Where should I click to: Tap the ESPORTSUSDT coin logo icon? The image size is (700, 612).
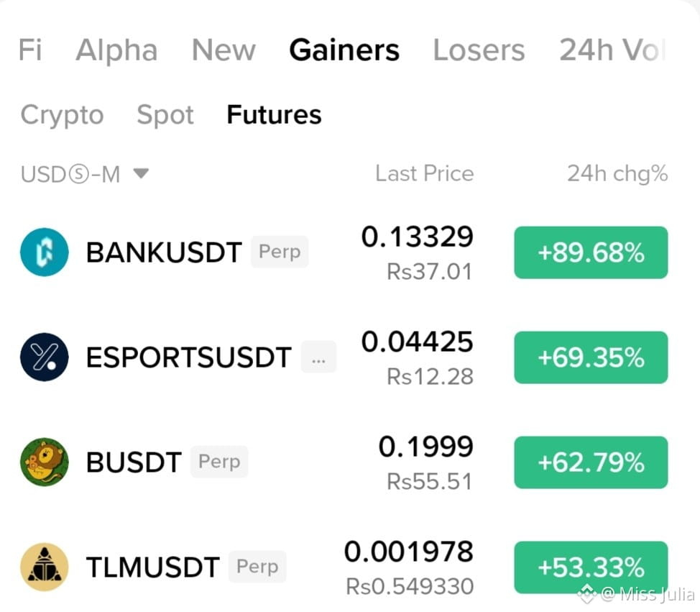(44, 357)
